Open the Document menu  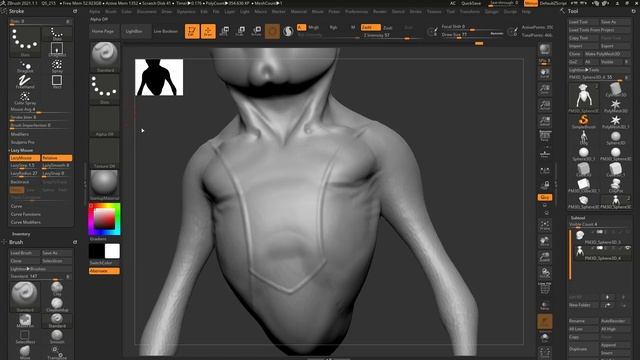pos(147,12)
